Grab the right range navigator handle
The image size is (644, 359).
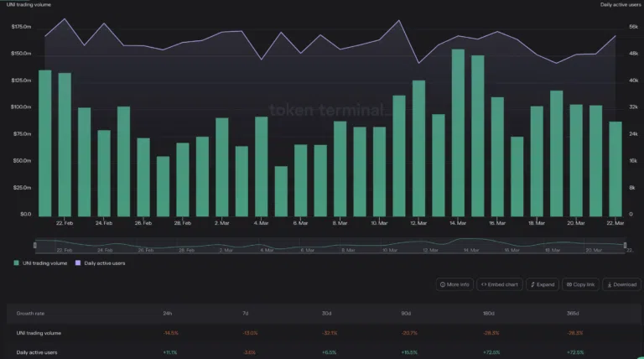coord(625,245)
